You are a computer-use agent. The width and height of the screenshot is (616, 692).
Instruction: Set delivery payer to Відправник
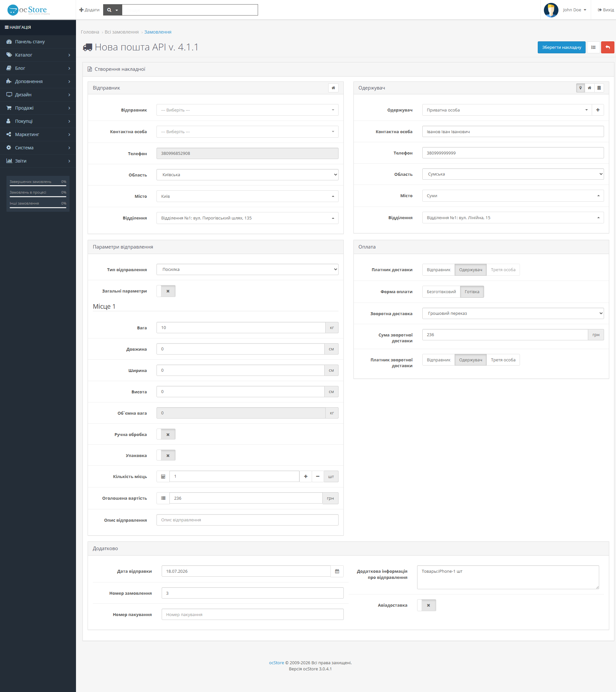pos(438,270)
